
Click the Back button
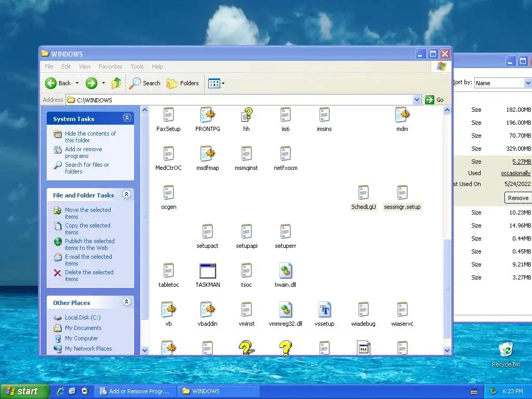pos(58,83)
